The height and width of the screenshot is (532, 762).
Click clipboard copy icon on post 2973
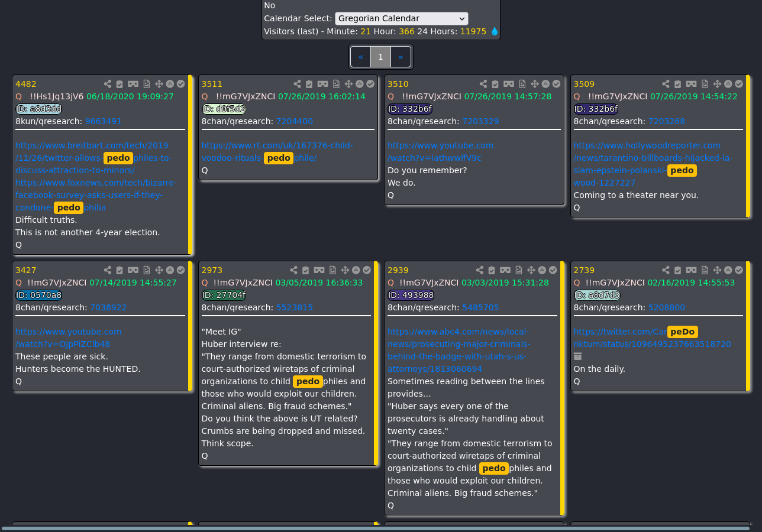pos(305,270)
